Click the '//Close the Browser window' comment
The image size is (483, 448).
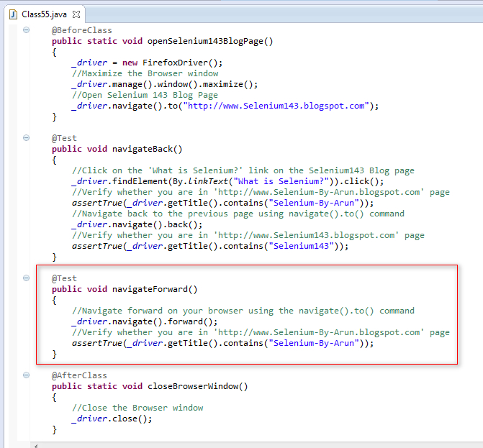coord(137,408)
